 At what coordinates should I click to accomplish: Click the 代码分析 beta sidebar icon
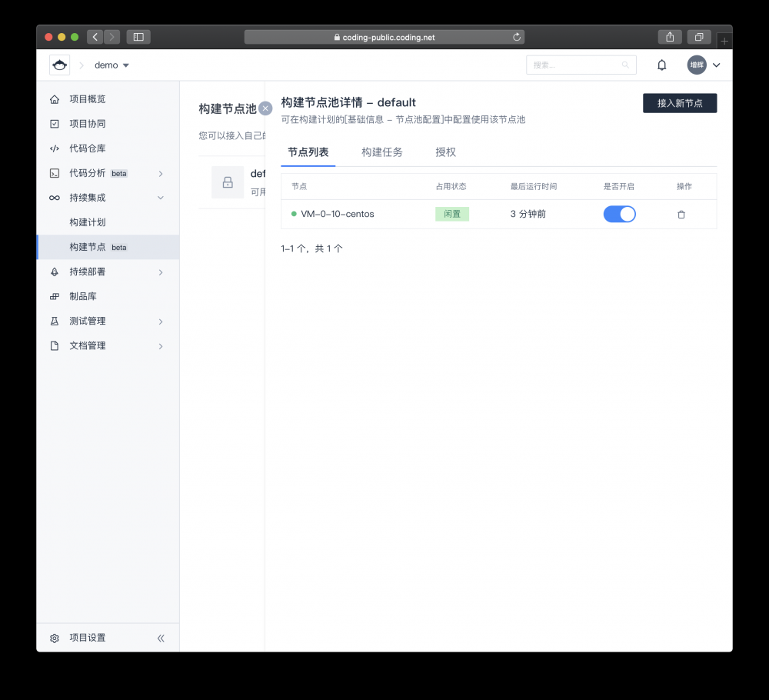(54, 172)
